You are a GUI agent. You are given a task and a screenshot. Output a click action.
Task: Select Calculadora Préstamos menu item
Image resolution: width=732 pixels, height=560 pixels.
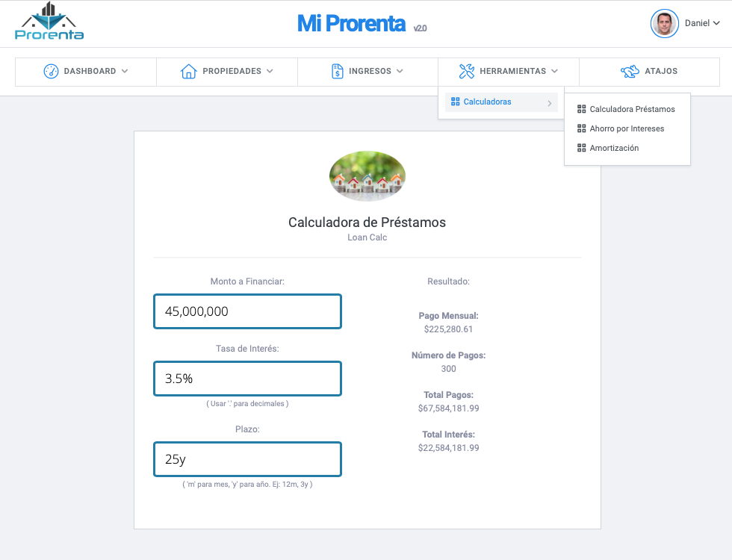[627, 109]
